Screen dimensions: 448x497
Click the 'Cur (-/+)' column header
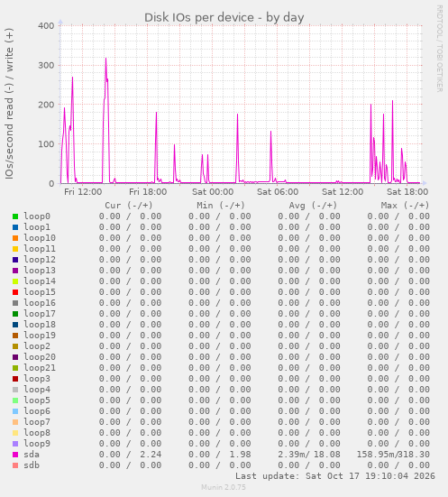129,206
